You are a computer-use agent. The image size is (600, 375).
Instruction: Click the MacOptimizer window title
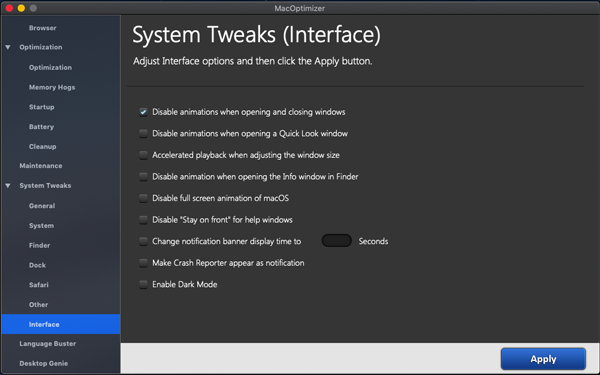tap(300, 8)
